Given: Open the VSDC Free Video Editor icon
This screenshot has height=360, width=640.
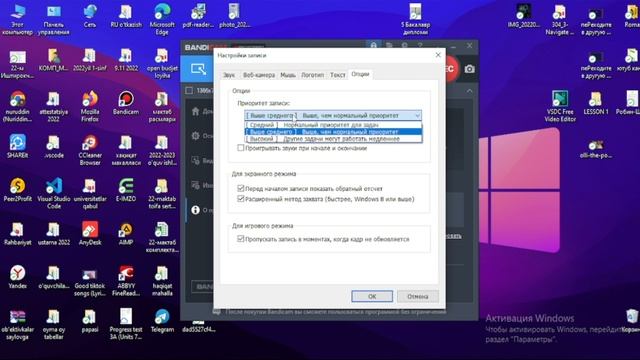Looking at the screenshot, I should 560,107.
